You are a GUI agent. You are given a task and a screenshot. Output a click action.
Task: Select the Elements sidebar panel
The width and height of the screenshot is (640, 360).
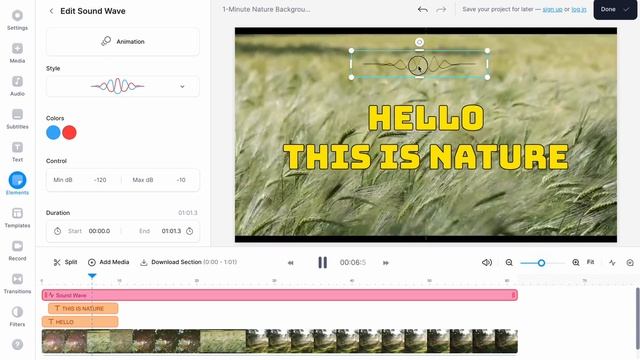point(17,183)
